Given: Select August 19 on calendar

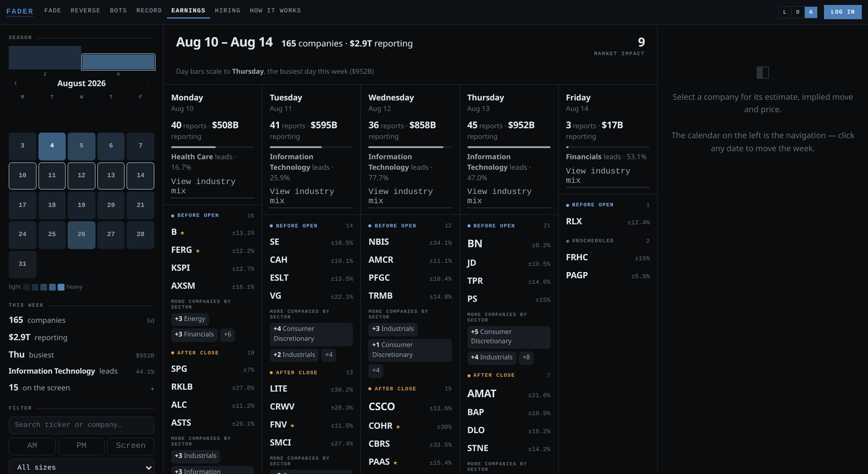Looking at the screenshot, I should click(x=81, y=205).
